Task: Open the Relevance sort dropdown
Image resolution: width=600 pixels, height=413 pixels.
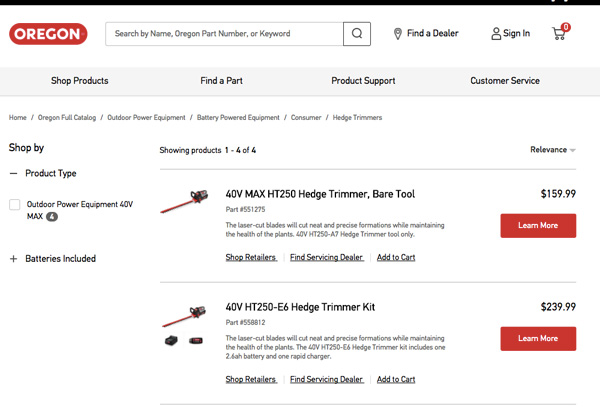Action: pyautogui.click(x=553, y=150)
